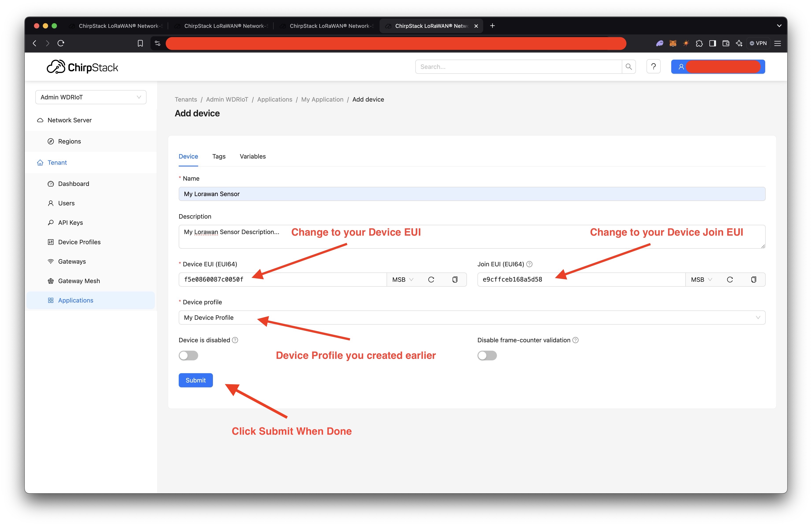Follow the Tenants breadcrumb link
This screenshot has width=812, height=526.
click(x=186, y=99)
